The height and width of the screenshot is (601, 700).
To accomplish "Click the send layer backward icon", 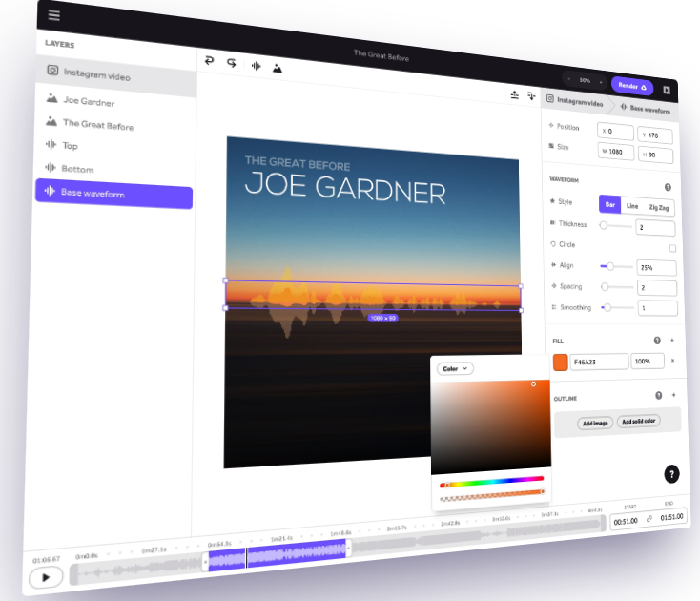I will coord(531,96).
